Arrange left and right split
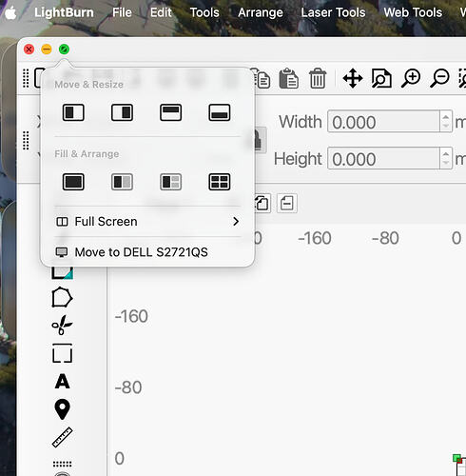466x476 pixels. (x=122, y=182)
